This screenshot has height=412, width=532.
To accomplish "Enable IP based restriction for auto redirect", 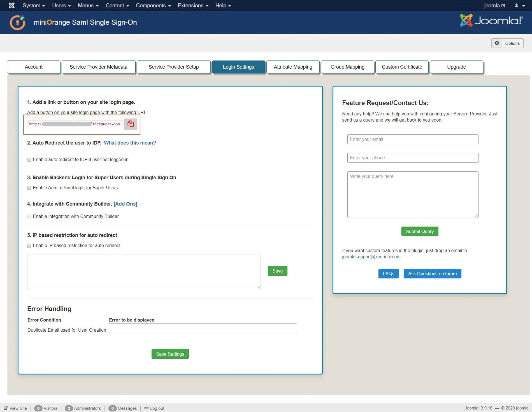I will (x=29, y=246).
